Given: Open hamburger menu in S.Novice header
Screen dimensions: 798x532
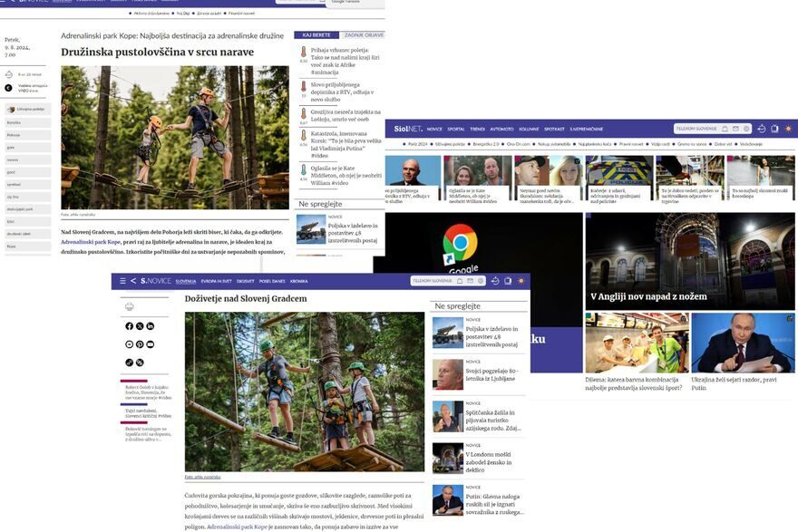Looking at the screenshot, I should click(122, 281).
